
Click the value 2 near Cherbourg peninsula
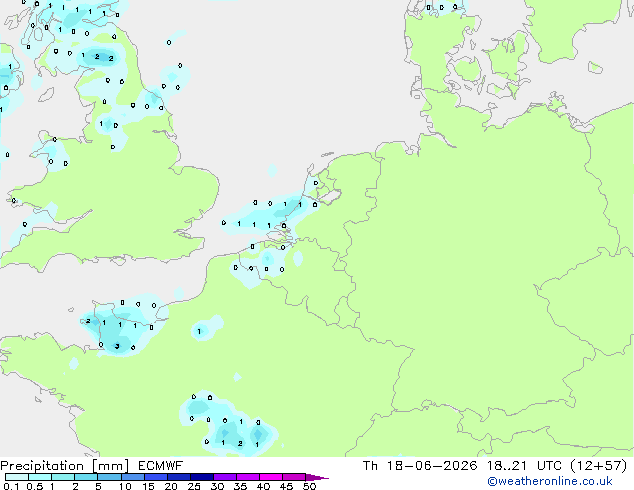point(88,321)
